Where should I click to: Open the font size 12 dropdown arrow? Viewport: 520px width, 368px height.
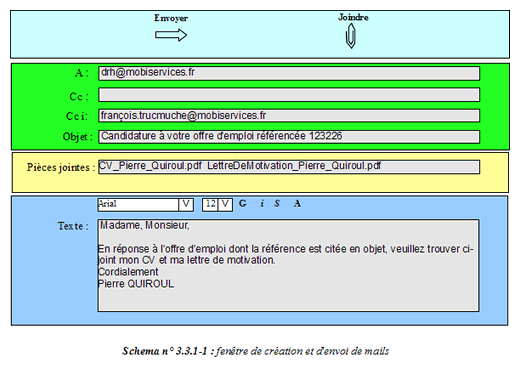coord(225,205)
